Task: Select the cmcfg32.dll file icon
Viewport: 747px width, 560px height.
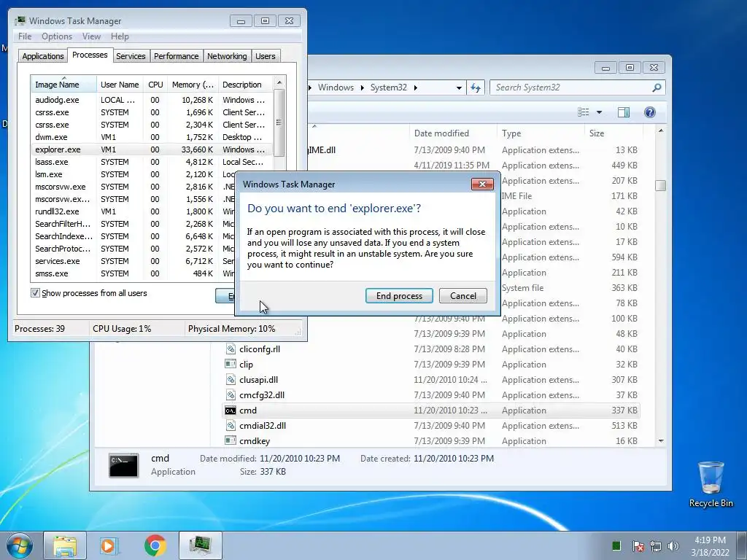Action: coord(231,394)
